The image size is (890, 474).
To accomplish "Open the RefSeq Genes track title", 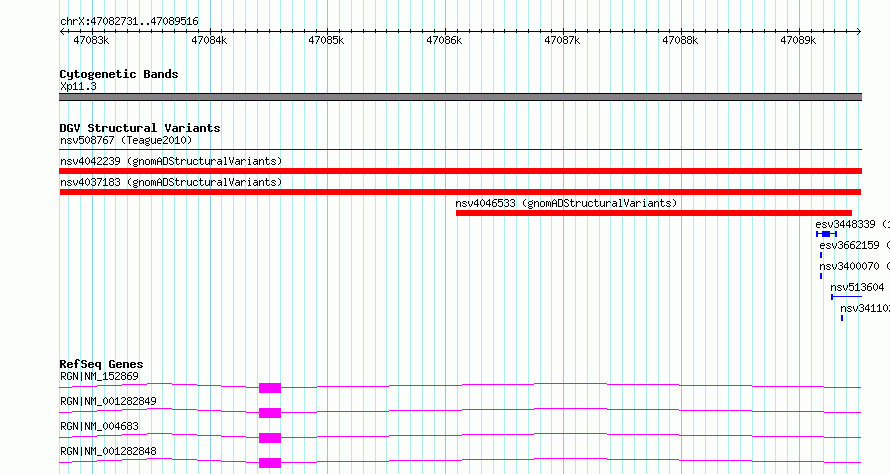I will click(102, 364).
